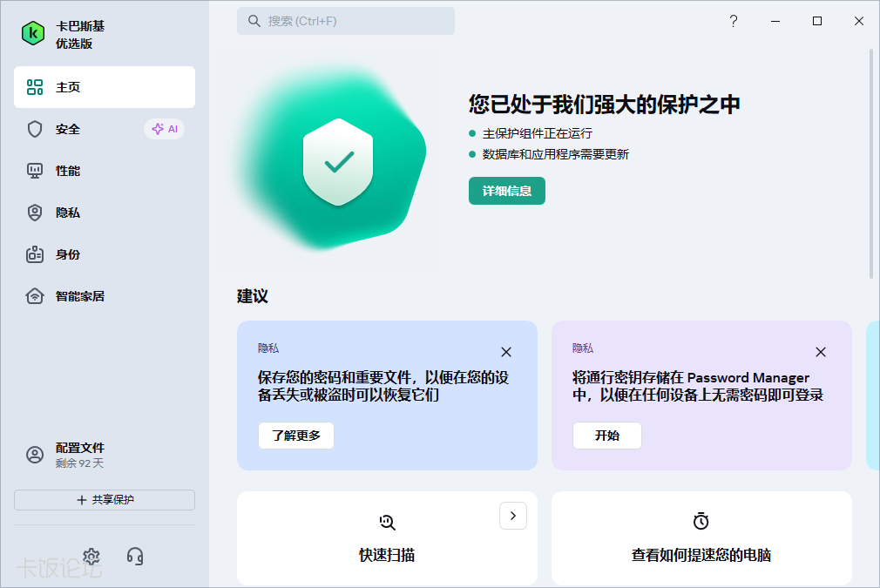The height and width of the screenshot is (588, 880).
Task: Open the settings gear icon
Action: tap(91, 557)
